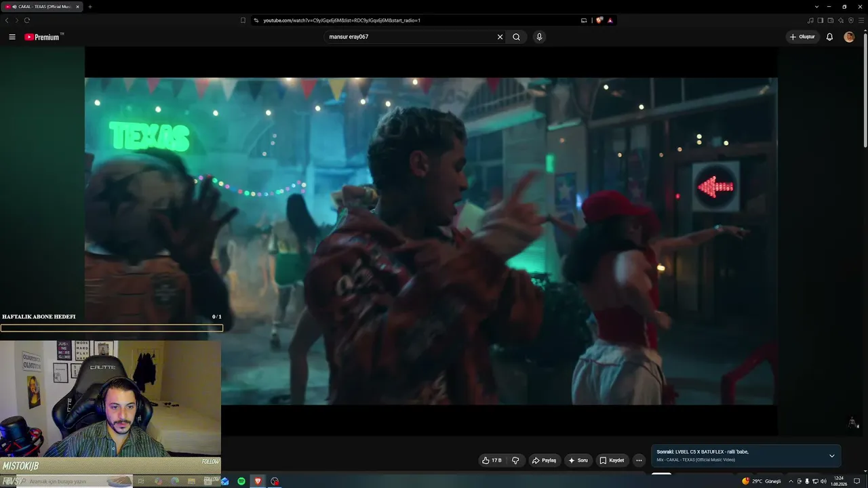Image resolution: width=868 pixels, height=488 pixels.
Task: Open the weather widget showing 29°C Güneşli
Action: 762,481
